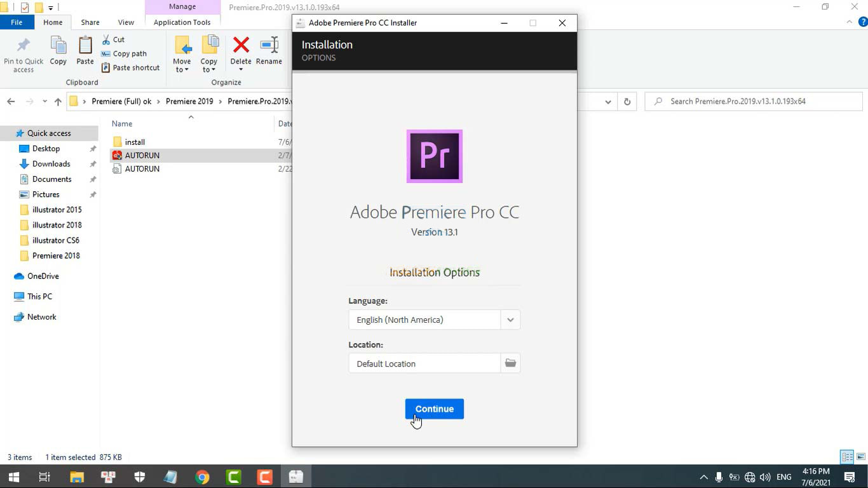
Task: Open Google Chrome from taskbar
Action: coord(202,477)
